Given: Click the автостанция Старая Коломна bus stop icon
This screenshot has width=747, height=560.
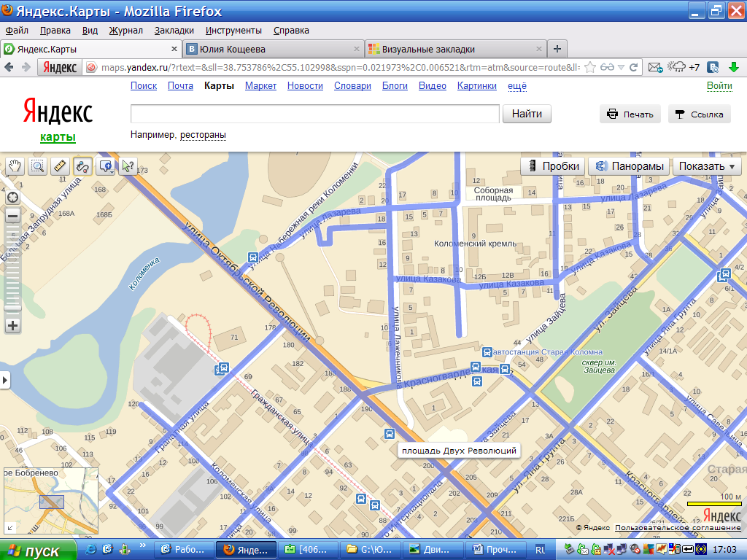Looking at the screenshot, I should pyautogui.click(x=487, y=352).
